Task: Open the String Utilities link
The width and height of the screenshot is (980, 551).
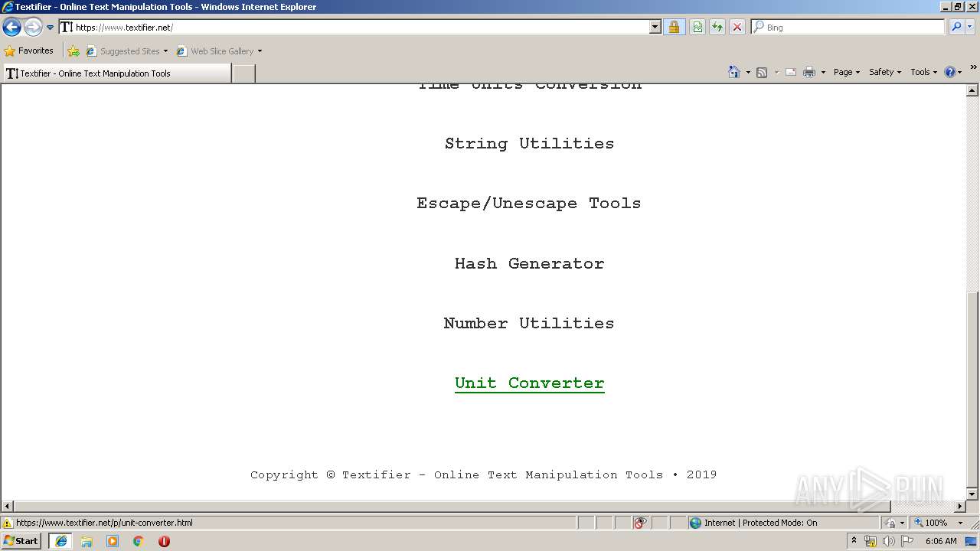Action: (529, 144)
